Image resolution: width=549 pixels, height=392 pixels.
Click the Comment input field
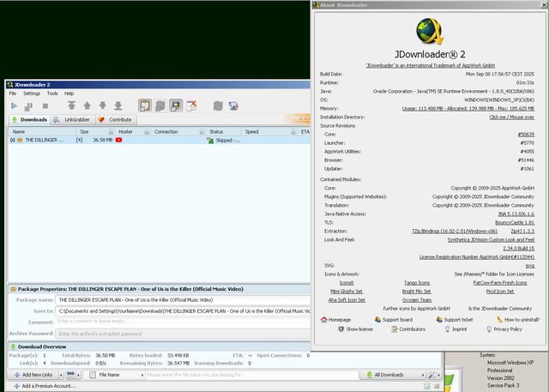pyautogui.click(x=182, y=322)
